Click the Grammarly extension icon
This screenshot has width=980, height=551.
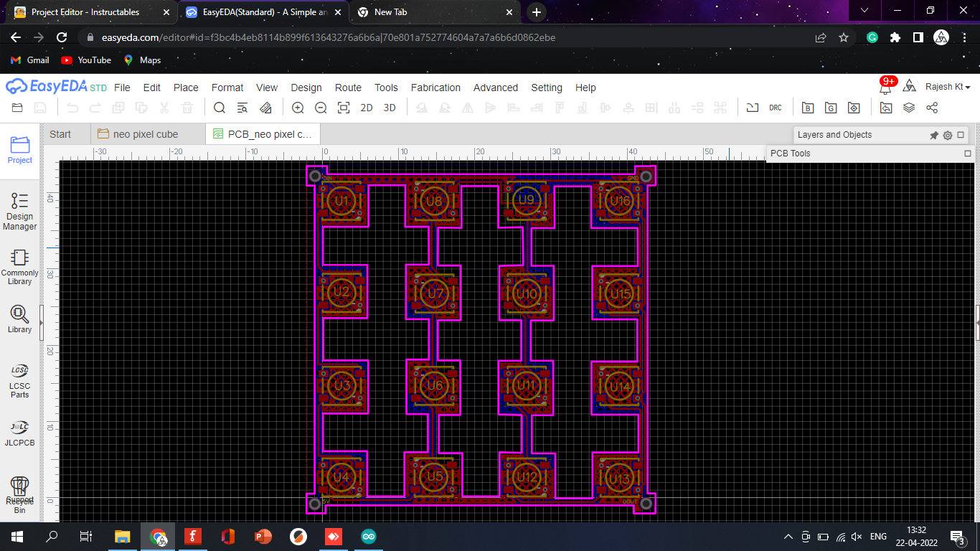tap(872, 36)
